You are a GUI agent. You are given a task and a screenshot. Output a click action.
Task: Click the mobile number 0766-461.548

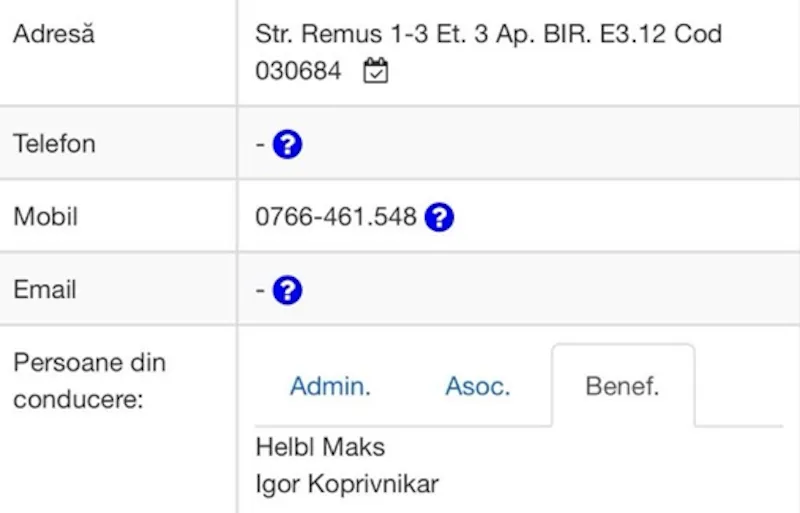336,216
